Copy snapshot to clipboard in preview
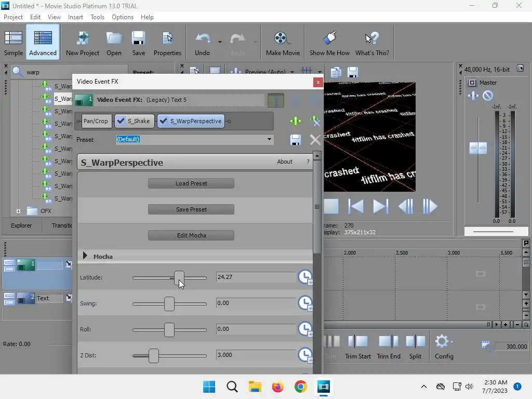532x399 pixels. pyautogui.click(x=336, y=72)
